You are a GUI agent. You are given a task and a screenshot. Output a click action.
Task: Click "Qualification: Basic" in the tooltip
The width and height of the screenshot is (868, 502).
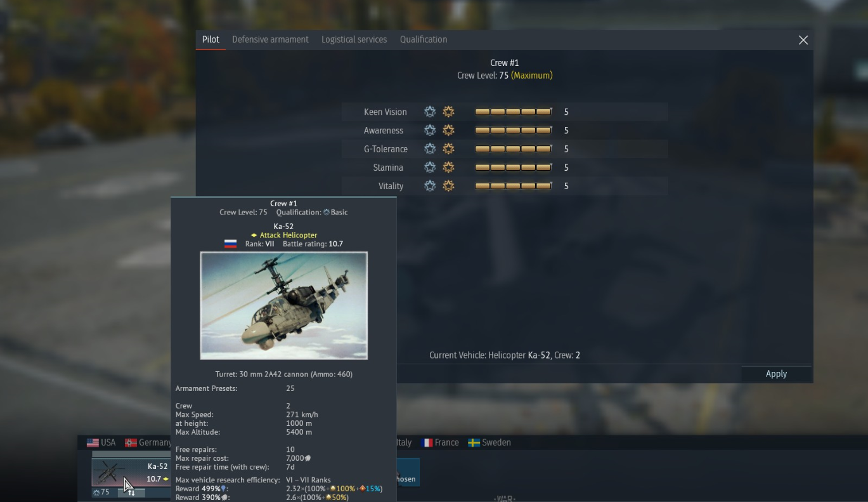click(312, 212)
